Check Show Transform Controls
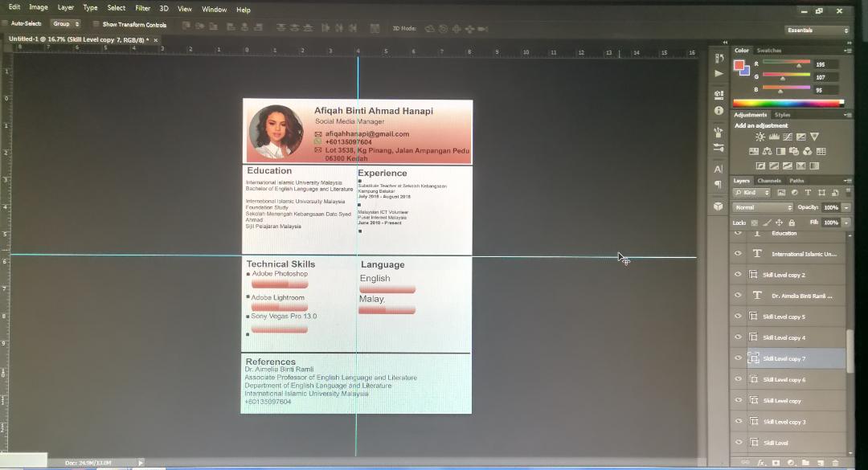 click(x=96, y=24)
